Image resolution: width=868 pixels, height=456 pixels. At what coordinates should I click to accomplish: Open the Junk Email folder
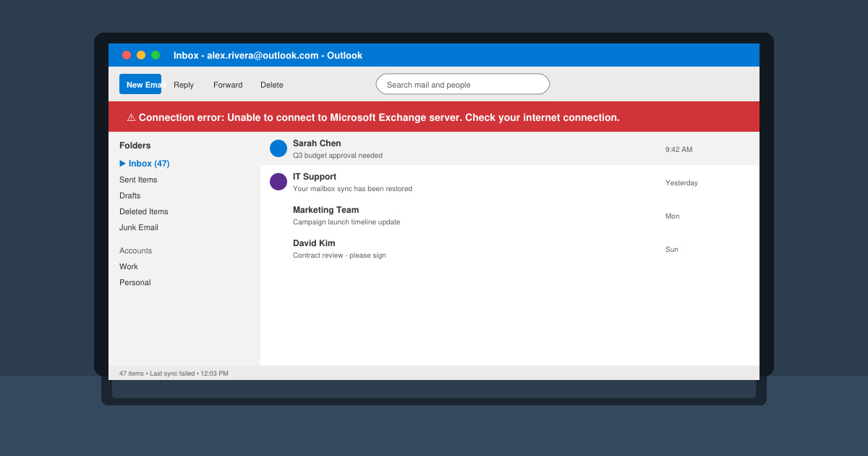139,227
